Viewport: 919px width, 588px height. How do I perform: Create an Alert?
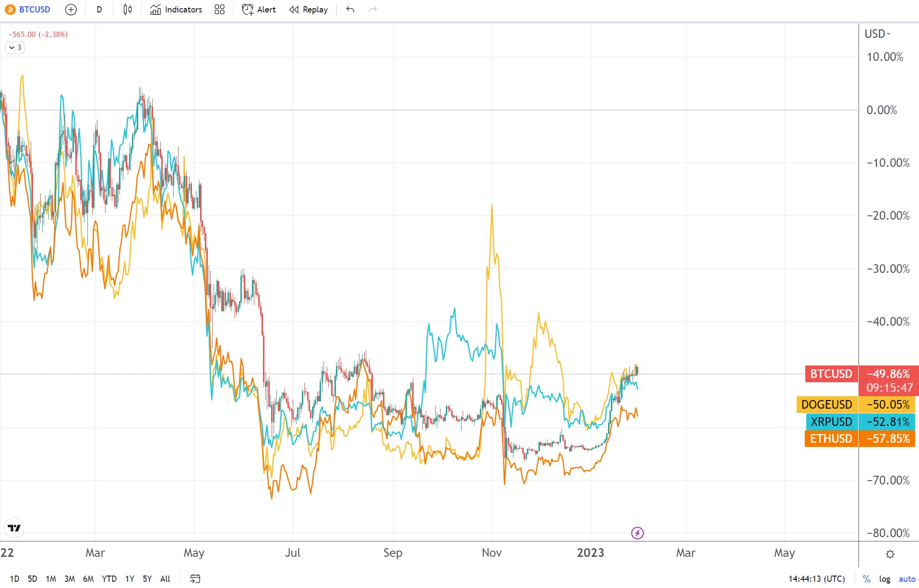coord(259,10)
